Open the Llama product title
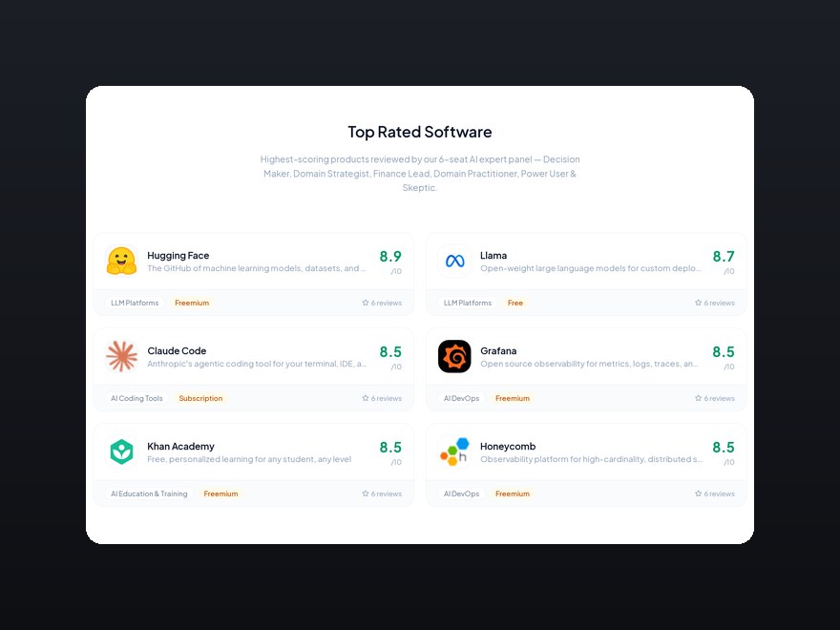Viewport: 840px width, 630px height. tap(493, 256)
